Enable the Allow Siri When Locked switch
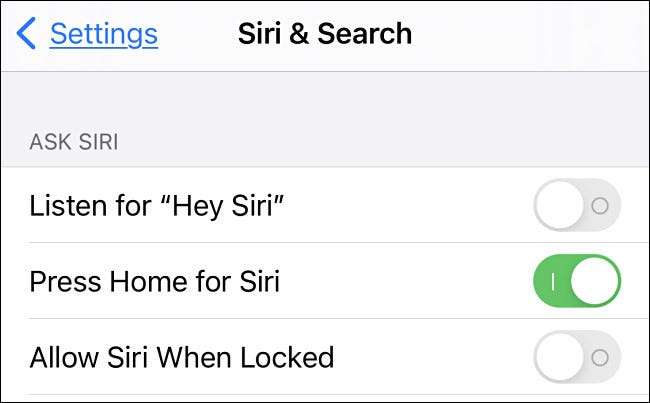 pos(577,357)
